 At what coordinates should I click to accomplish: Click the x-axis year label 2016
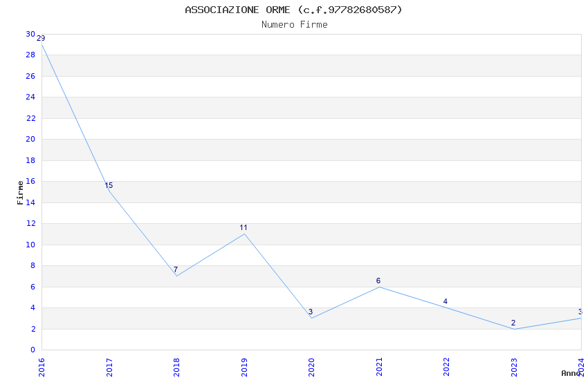(x=42, y=368)
